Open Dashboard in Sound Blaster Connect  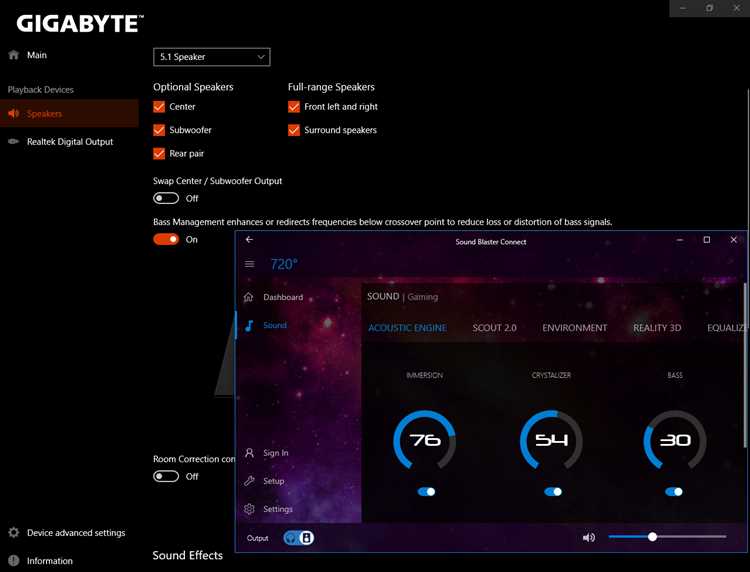283,297
